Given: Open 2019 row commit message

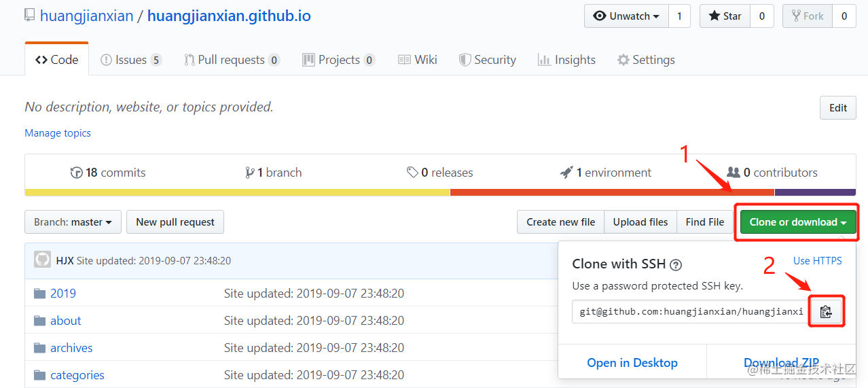Looking at the screenshot, I should pos(314,294).
